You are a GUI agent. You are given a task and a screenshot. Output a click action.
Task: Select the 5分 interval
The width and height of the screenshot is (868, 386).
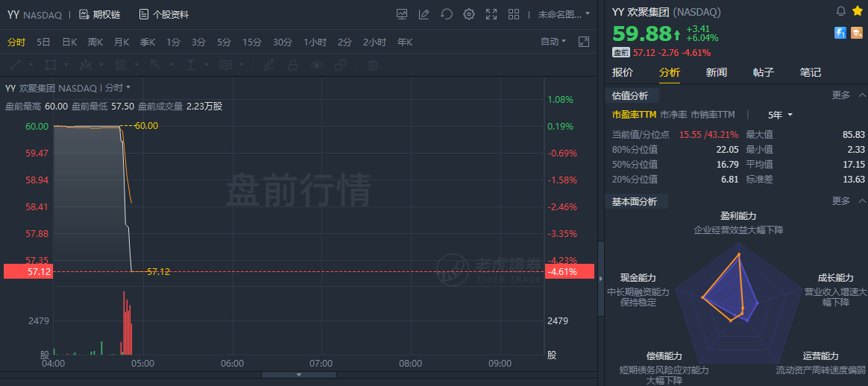pos(224,42)
